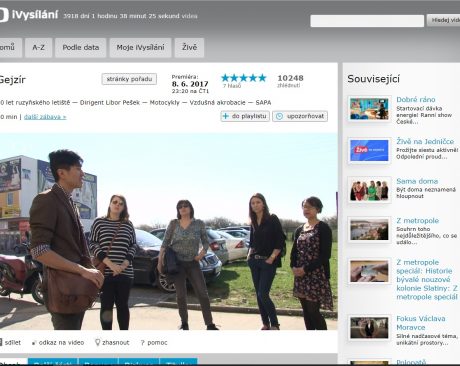Open the Fokus Václava Moravce title link
Image resolution: width=460 pixels, height=366 pixels.
coord(421,323)
